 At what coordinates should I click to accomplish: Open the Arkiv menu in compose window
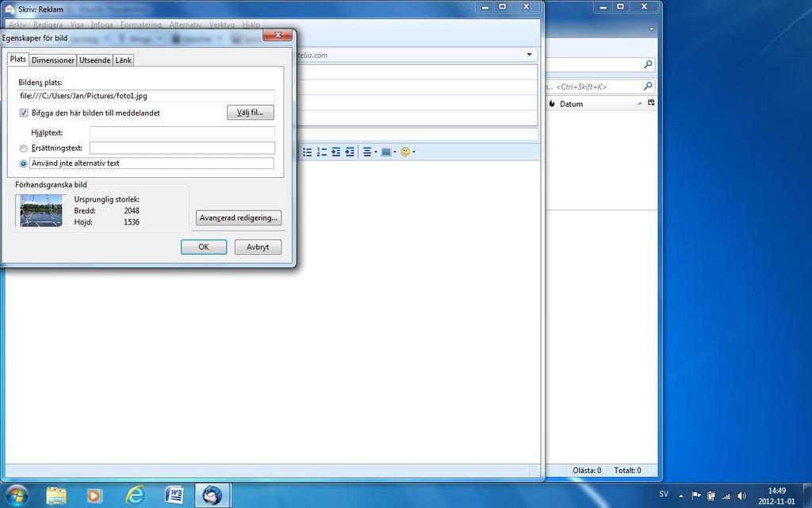(x=17, y=25)
